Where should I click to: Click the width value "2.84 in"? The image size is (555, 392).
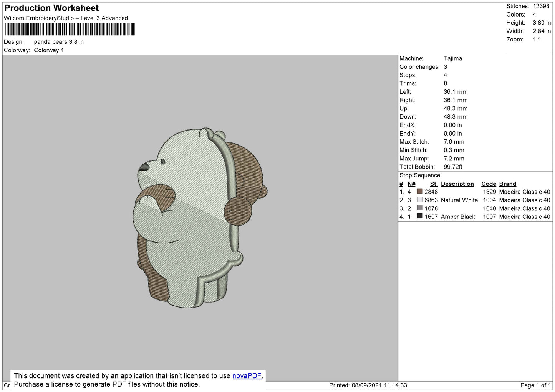coord(542,31)
